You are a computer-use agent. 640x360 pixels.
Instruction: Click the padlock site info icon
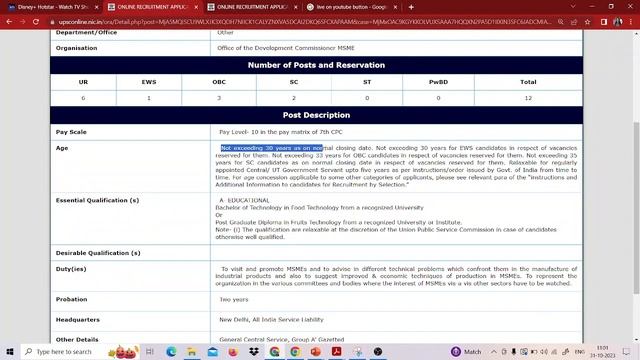click(52, 22)
